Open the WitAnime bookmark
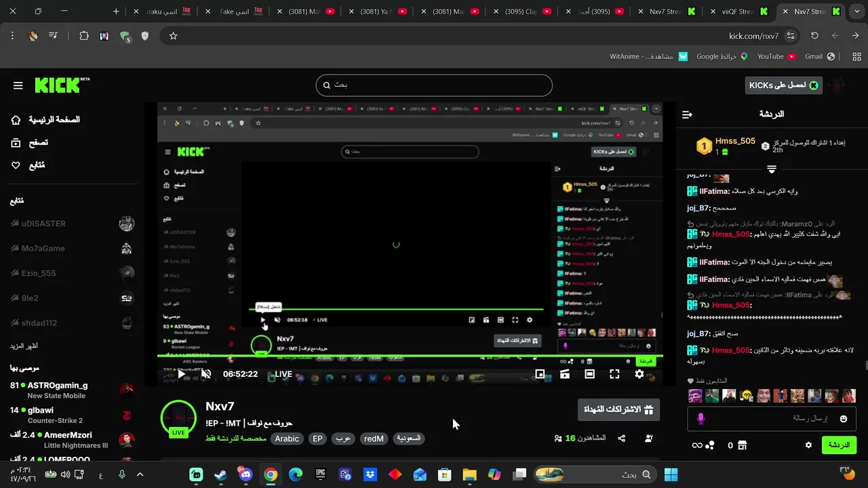This screenshot has width=868, height=488. click(649, 56)
